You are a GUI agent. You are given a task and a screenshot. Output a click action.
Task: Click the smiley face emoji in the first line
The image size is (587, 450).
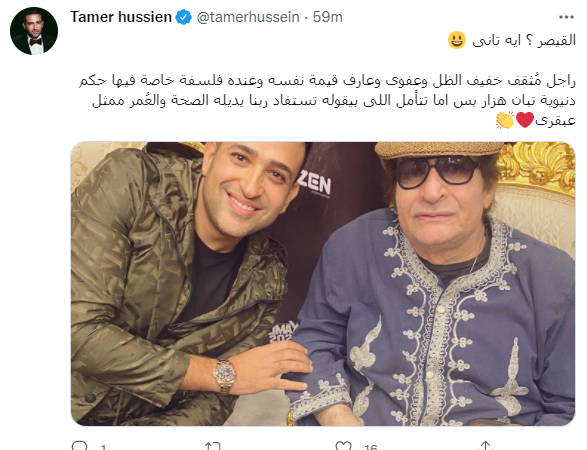click(x=457, y=40)
